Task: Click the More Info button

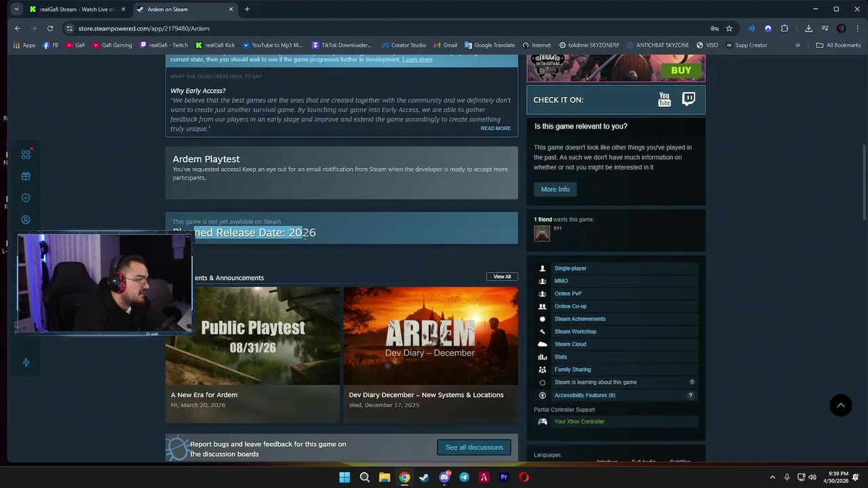Action: 555,189
